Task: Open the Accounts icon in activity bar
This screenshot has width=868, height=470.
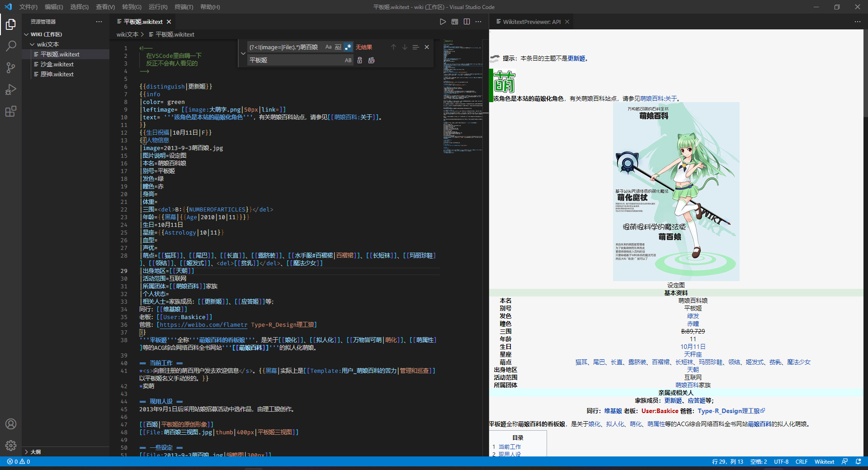Action: tap(11, 424)
